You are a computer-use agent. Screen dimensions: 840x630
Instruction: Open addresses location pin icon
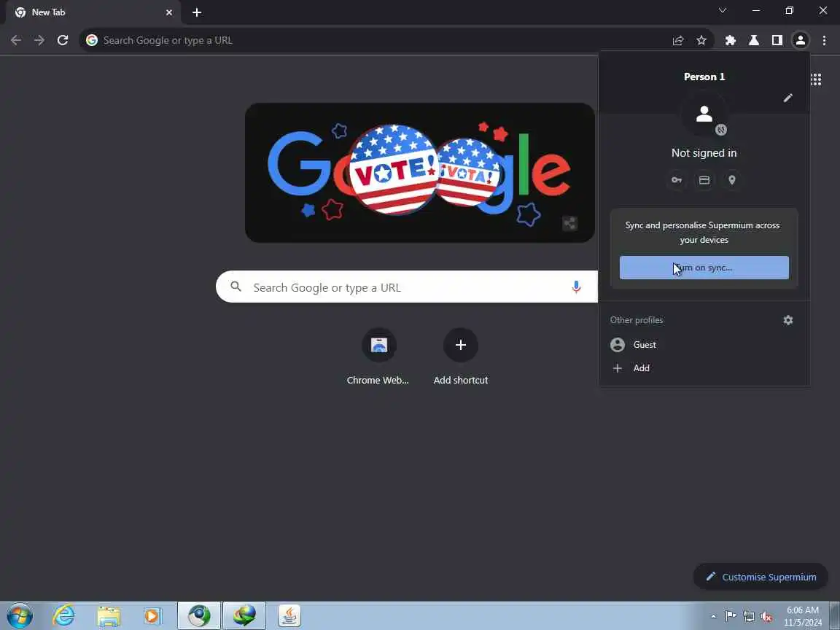[x=732, y=180]
